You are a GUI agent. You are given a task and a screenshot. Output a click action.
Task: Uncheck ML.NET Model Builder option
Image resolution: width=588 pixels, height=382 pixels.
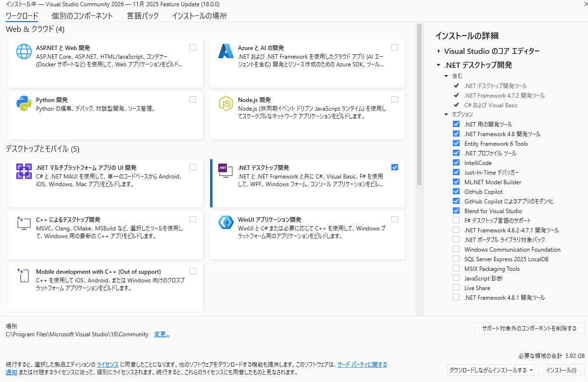456,182
